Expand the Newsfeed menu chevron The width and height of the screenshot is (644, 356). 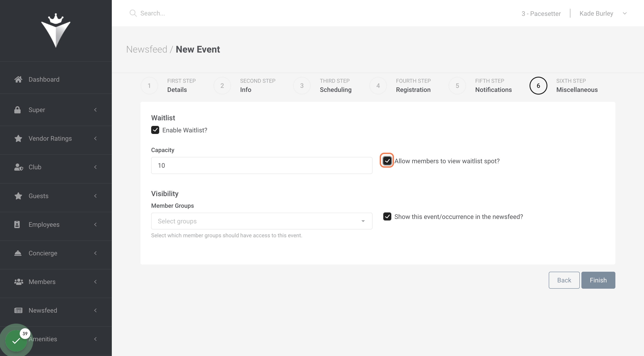[x=95, y=310]
